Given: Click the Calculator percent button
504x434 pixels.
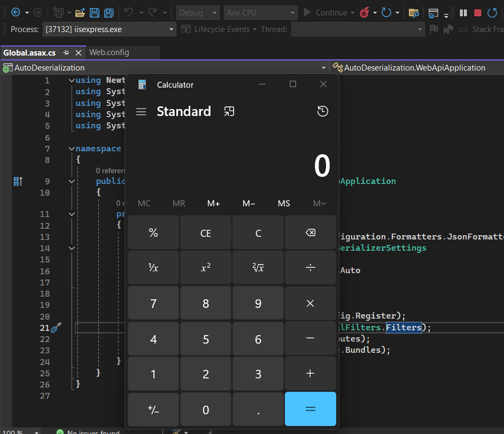Looking at the screenshot, I should (x=153, y=232).
